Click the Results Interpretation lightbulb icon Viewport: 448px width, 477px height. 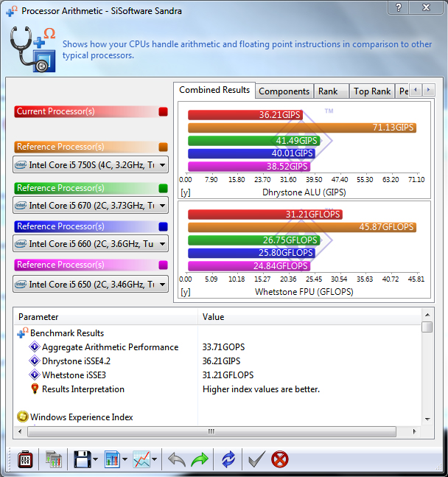pyautogui.click(x=35, y=389)
